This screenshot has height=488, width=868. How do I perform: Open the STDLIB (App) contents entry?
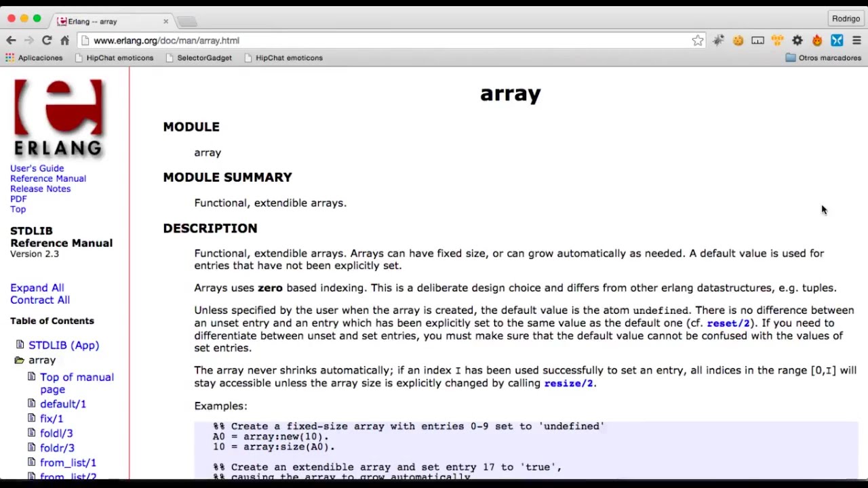click(x=64, y=346)
